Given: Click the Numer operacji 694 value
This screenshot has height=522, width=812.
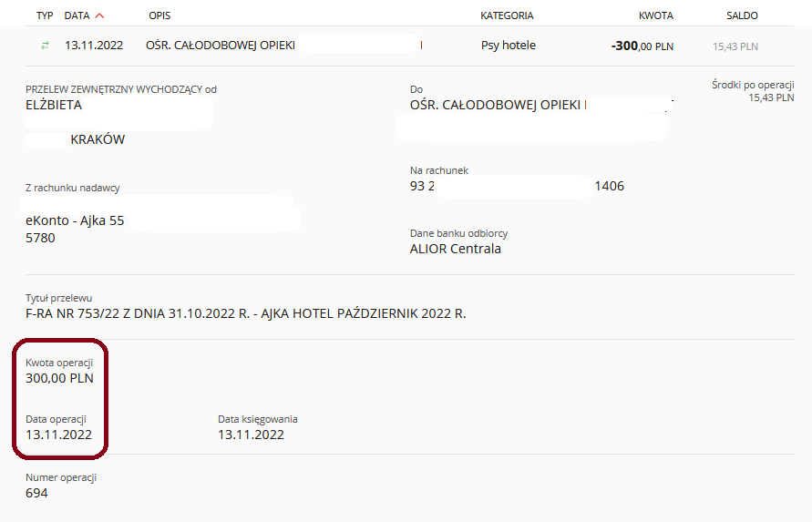Looking at the screenshot, I should point(36,493).
